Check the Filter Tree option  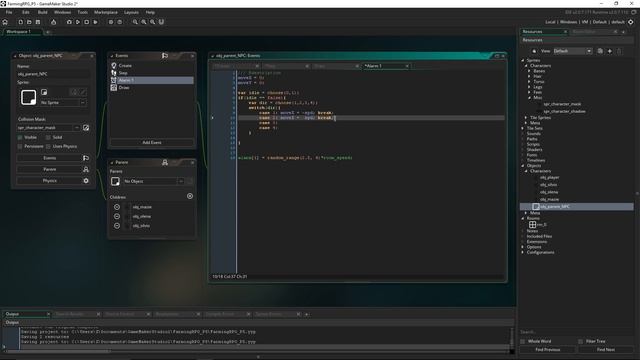point(580,341)
